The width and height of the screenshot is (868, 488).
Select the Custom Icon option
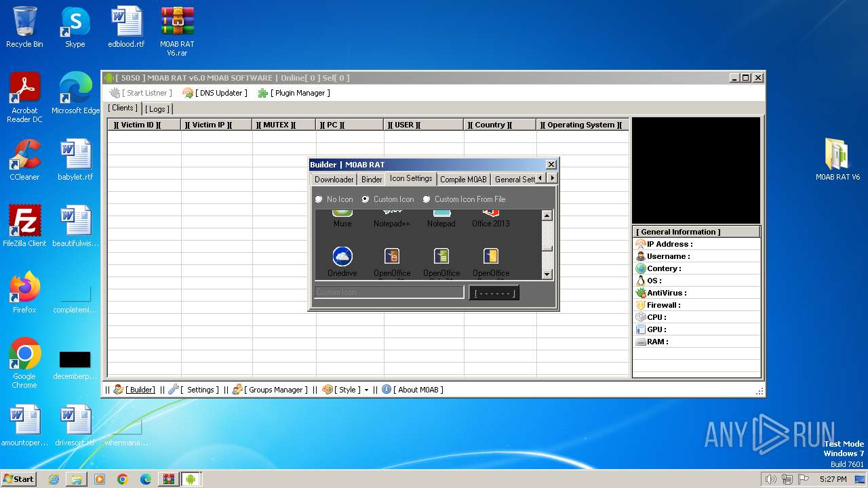click(388, 199)
